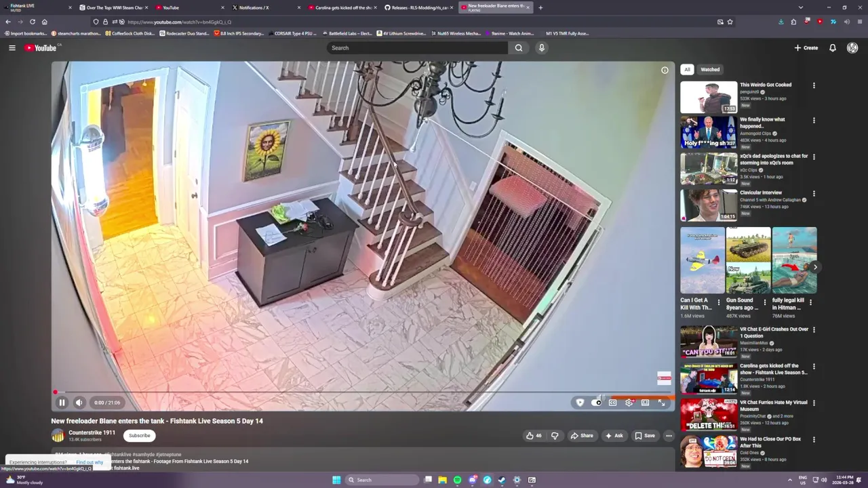The height and width of the screenshot is (488, 868).
Task: Open the browser downloads panel
Action: point(781,22)
